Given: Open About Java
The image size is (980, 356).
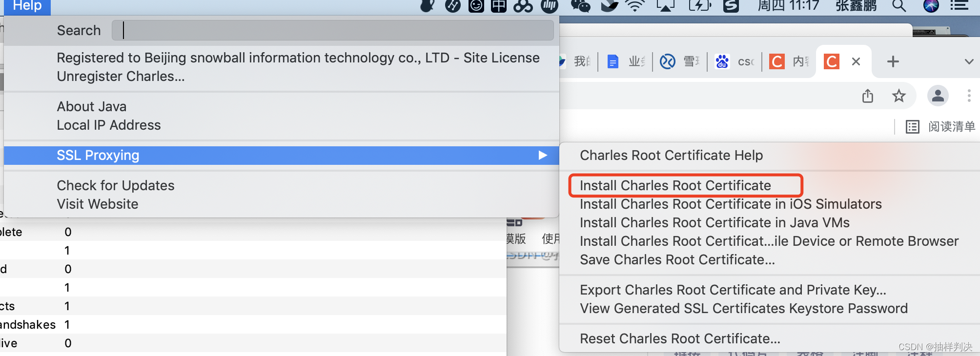Looking at the screenshot, I should coord(92,107).
